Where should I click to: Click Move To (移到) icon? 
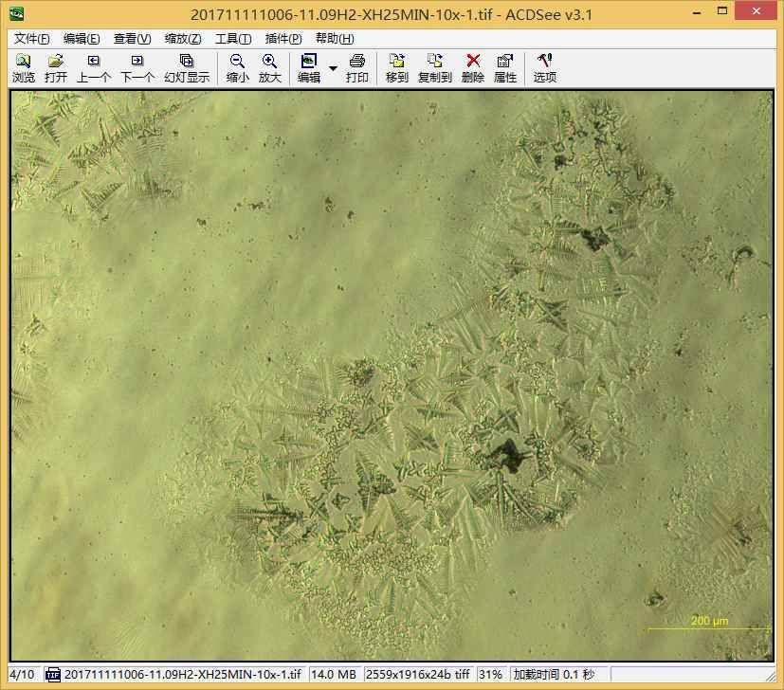(x=397, y=68)
